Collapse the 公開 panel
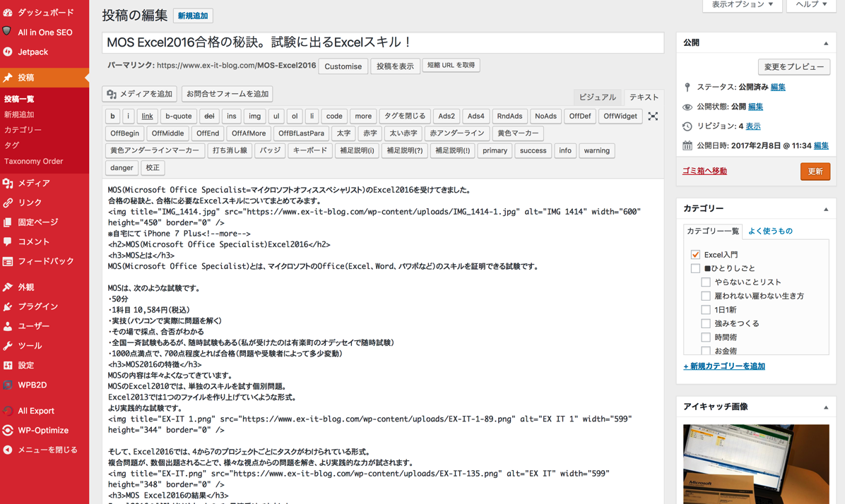Viewport: 845px width, 504px height. 826,43
